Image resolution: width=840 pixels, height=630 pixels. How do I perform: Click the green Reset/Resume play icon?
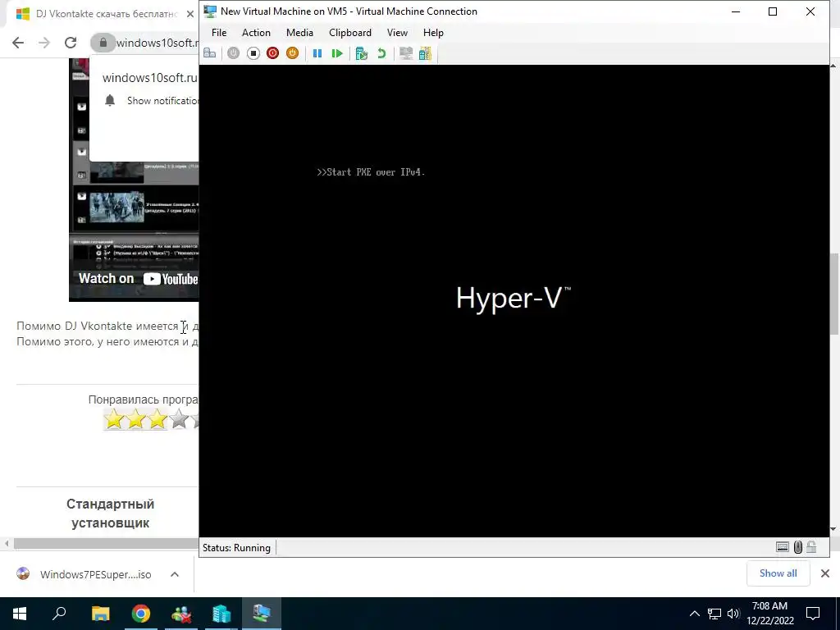[x=337, y=53]
